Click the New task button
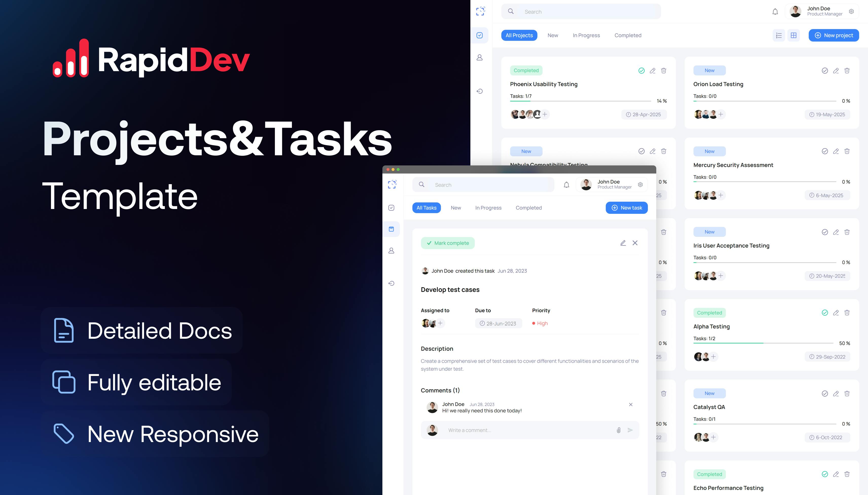This screenshot has width=868, height=495. click(x=627, y=207)
